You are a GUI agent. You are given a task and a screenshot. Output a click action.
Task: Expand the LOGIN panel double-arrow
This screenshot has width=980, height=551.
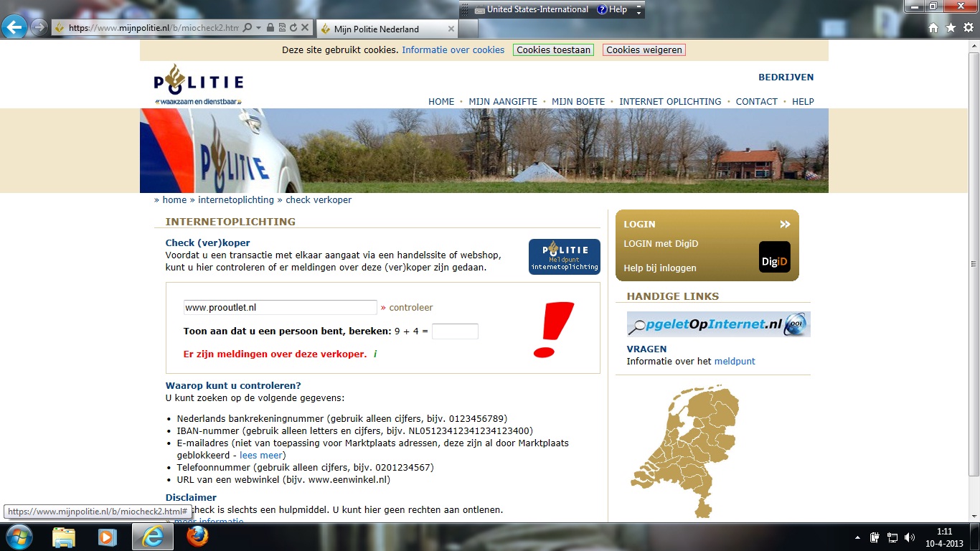(785, 224)
